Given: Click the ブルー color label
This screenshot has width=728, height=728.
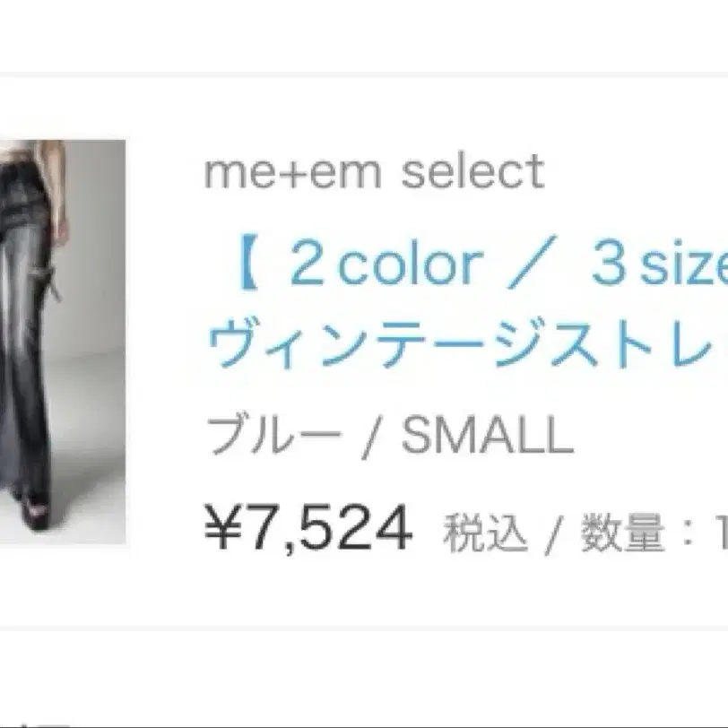Looking at the screenshot, I should point(274,435).
